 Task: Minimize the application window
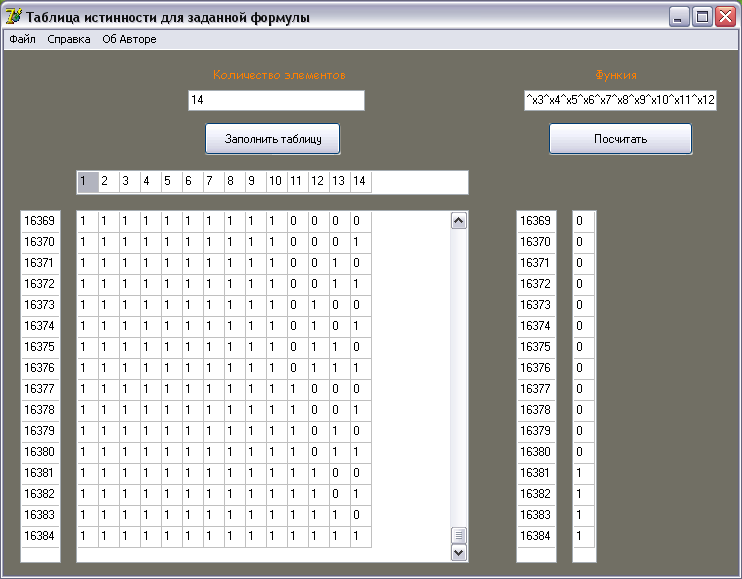pos(680,17)
